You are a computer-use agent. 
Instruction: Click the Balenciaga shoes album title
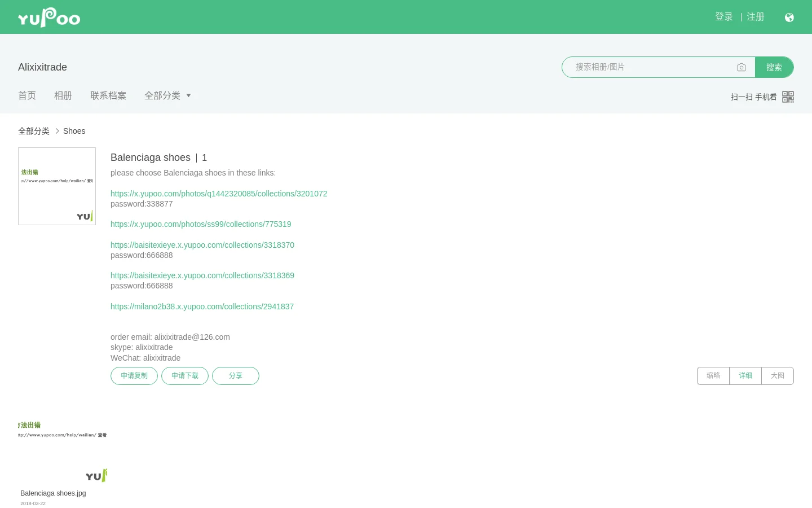(151, 157)
